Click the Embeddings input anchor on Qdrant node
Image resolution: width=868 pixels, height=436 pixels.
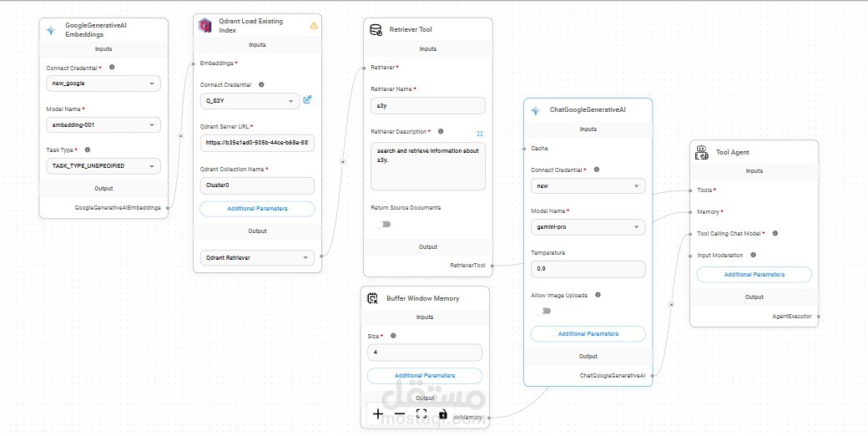[x=193, y=63]
